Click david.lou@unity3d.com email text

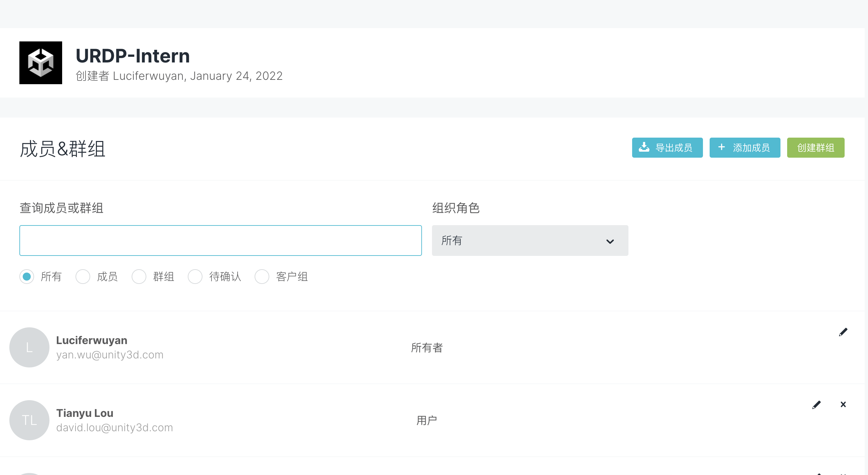tap(115, 428)
